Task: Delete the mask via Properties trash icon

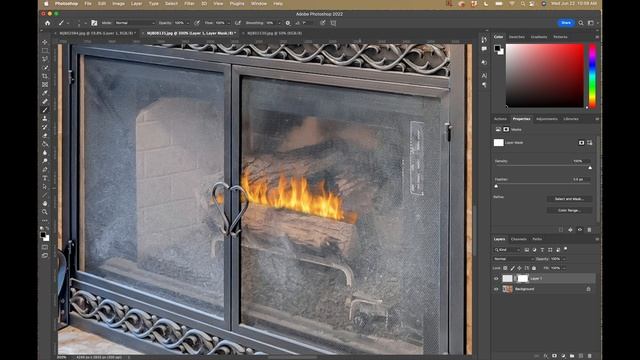Action: point(589,230)
